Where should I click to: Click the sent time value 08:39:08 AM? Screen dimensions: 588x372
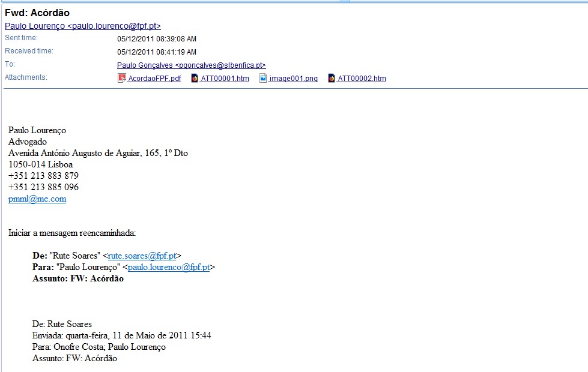(156, 39)
